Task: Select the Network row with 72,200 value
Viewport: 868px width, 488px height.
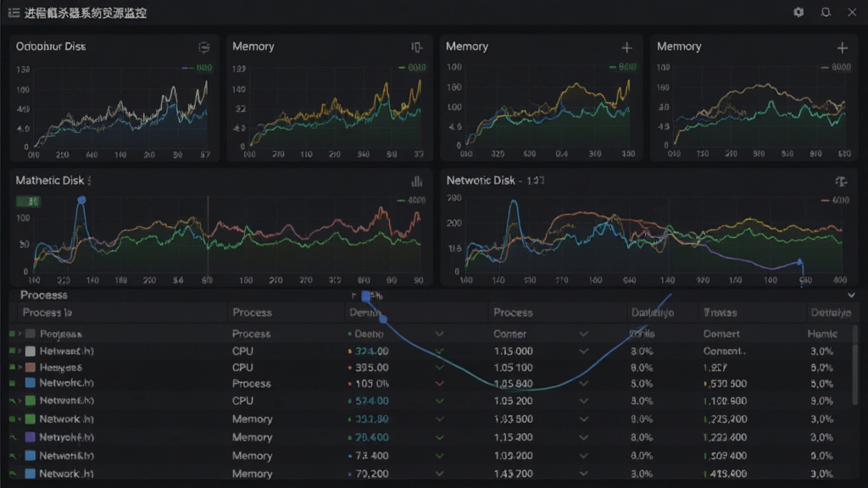Action: coord(430,474)
